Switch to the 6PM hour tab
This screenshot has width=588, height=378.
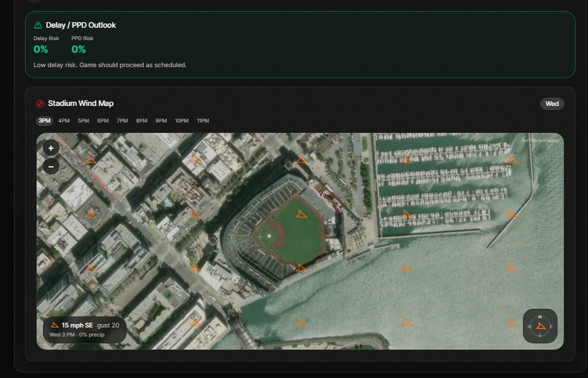click(x=103, y=121)
